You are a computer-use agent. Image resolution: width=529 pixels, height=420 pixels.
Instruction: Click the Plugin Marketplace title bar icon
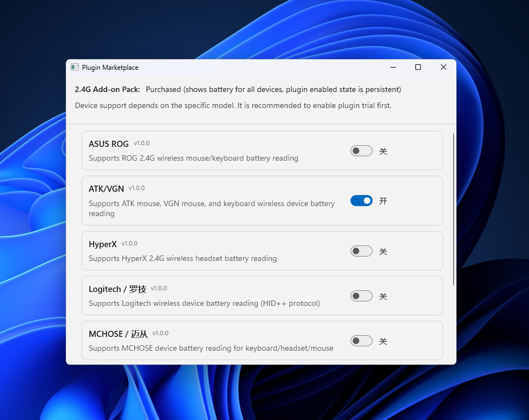coord(74,67)
